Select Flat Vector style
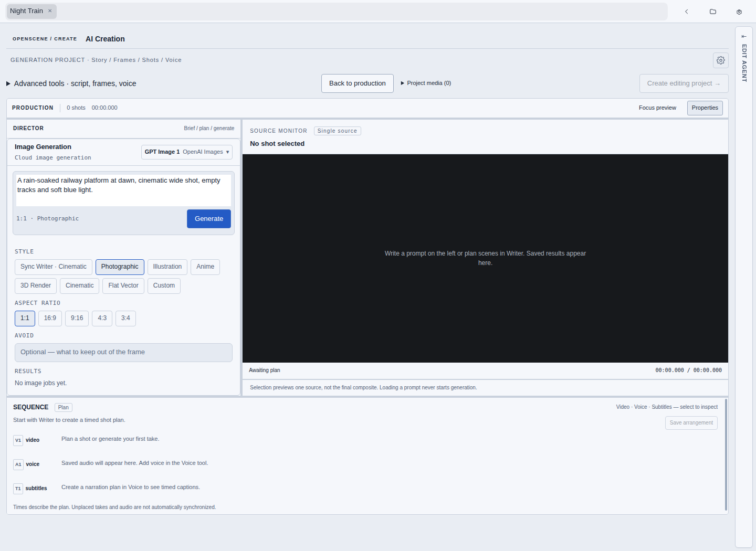Screen dimensions: 756x551 click(x=123, y=286)
